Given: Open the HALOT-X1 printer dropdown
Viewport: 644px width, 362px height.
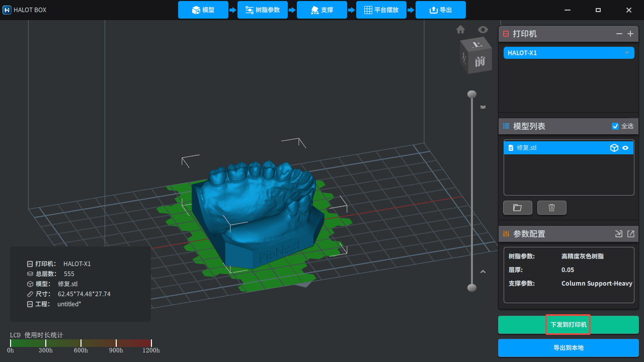Looking at the screenshot, I should pos(569,53).
